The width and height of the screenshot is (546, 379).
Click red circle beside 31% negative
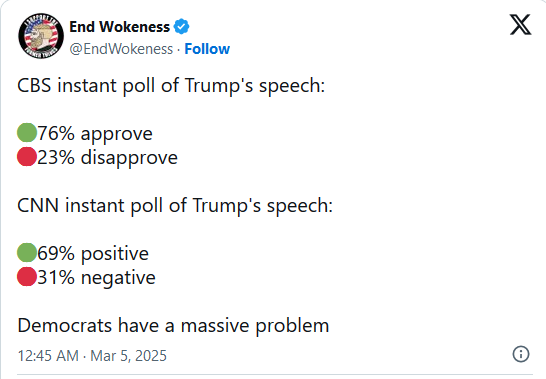[27, 277]
